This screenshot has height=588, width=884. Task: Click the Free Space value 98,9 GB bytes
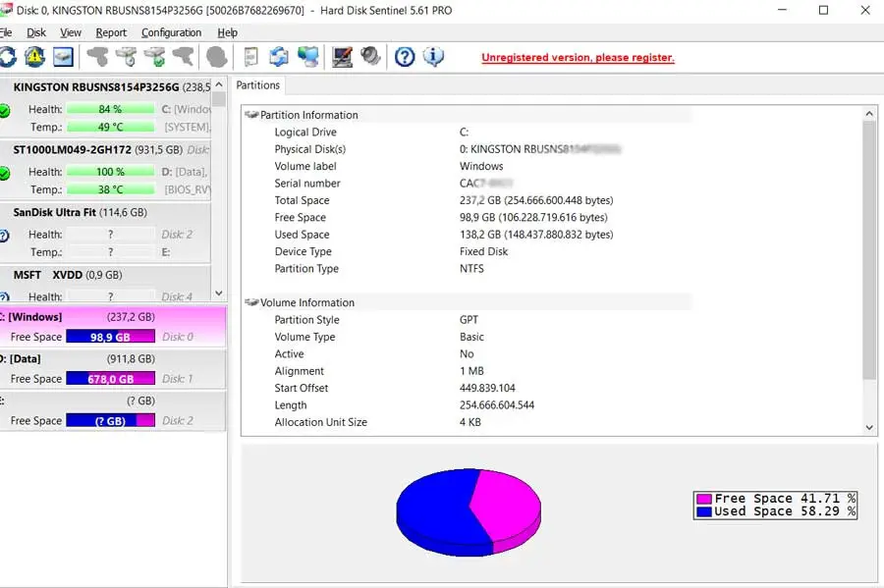pyautogui.click(x=533, y=217)
